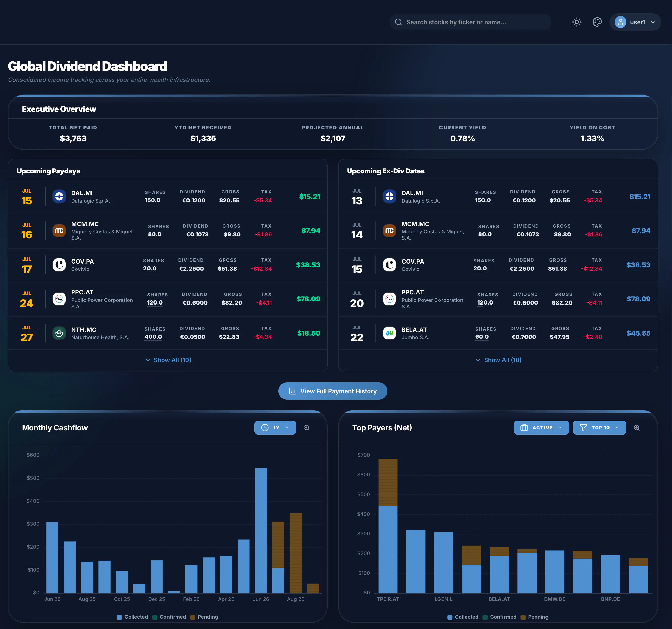Focus the stock search field
Image resolution: width=672 pixels, height=629 pixels.
click(x=470, y=22)
